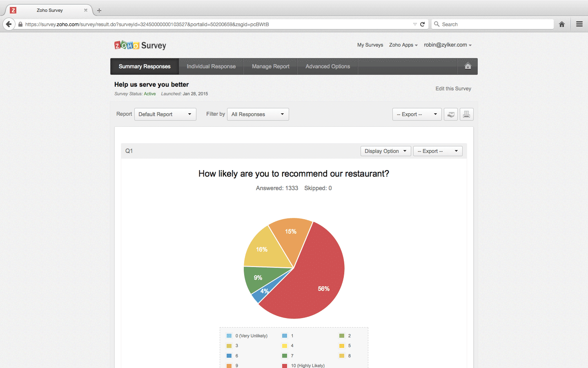Click the browser home icon

pos(562,24)
